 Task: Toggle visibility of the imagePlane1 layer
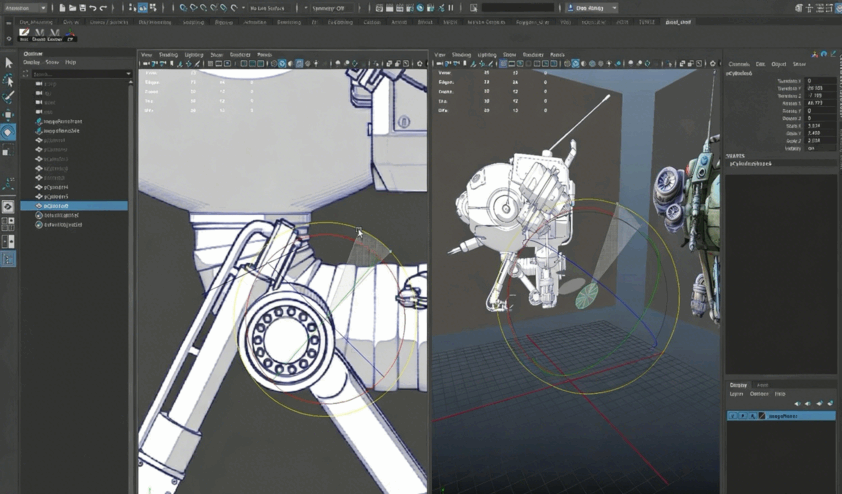tap(733, 416)
